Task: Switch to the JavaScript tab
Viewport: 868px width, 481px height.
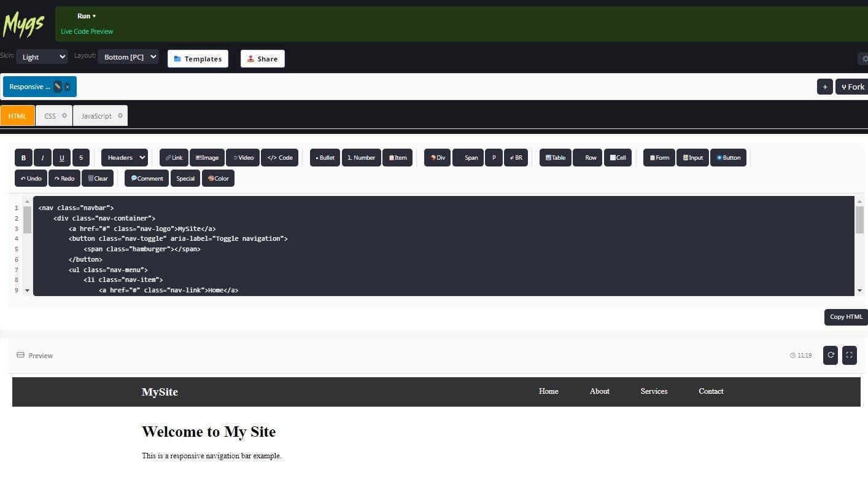Action: point(96,115)
